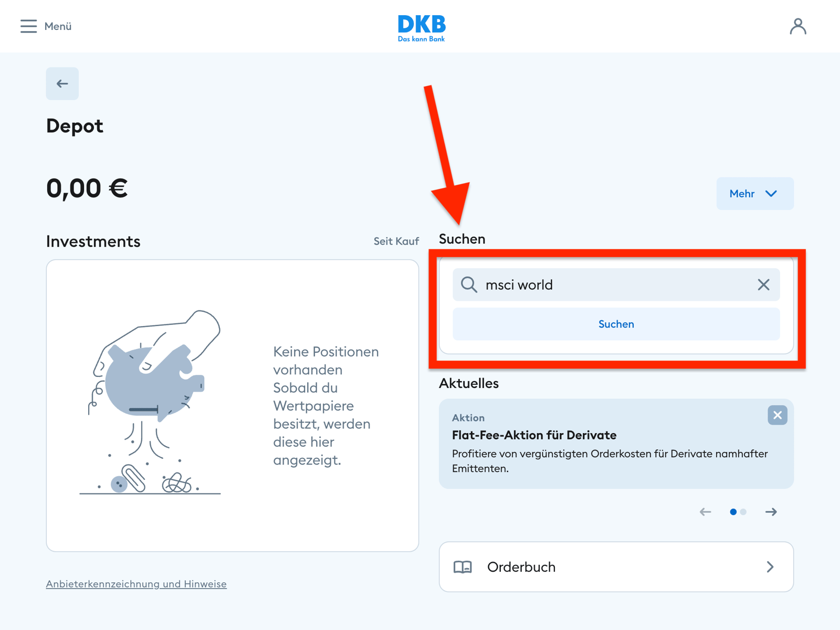Screen dimensions: 840x630
Task: Switch view using the Seit Kauf label
Action: click(396, 241)
